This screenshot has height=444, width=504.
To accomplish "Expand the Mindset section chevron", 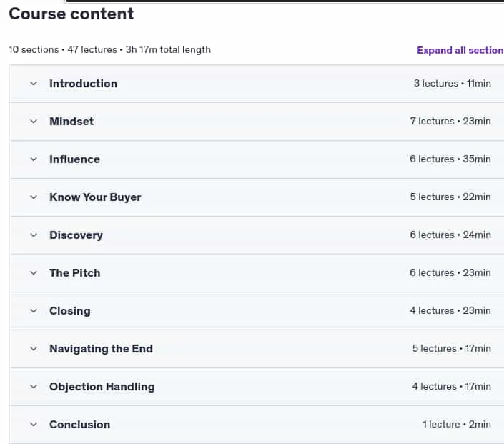I will 34,122.
